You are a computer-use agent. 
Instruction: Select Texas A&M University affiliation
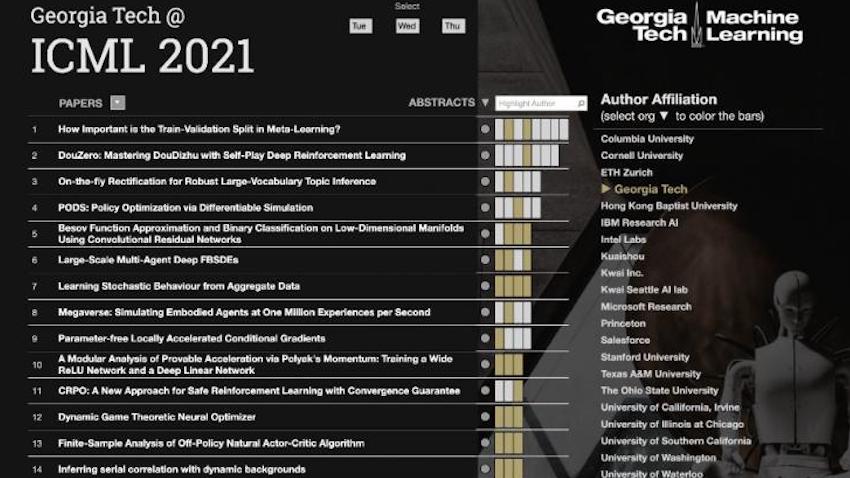point(651,374)
